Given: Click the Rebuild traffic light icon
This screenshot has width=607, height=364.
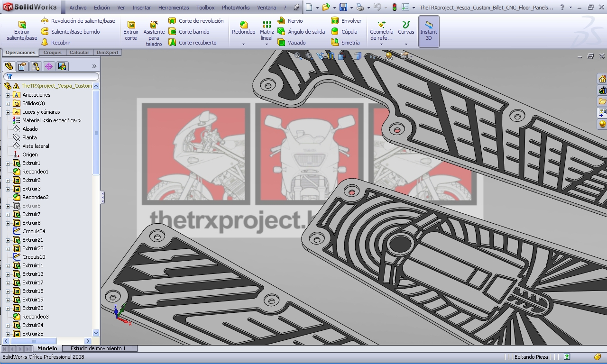Looking at the screenshot, I should coord(394,8).
